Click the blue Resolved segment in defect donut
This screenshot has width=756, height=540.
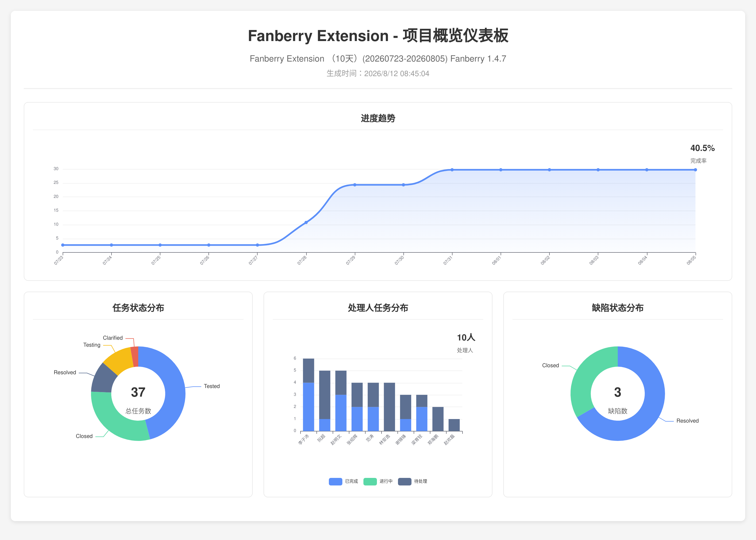[650, 412]
